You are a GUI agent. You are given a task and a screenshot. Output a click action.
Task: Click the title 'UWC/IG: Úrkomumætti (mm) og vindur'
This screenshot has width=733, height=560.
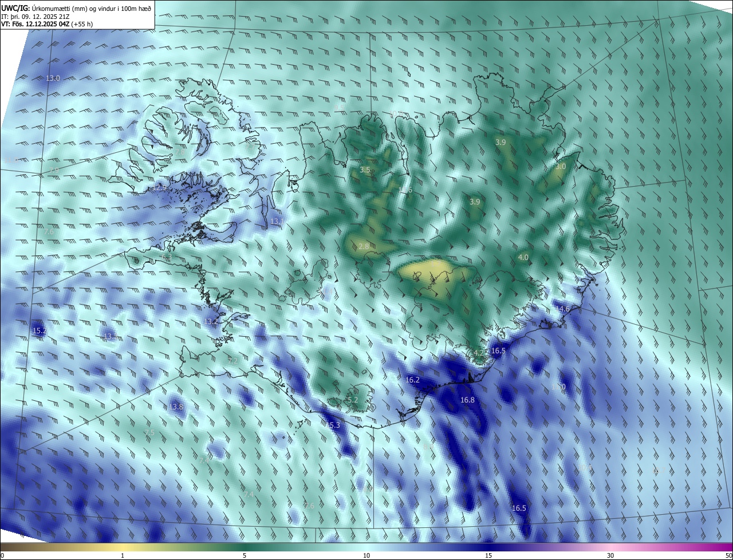coord(77,9)
